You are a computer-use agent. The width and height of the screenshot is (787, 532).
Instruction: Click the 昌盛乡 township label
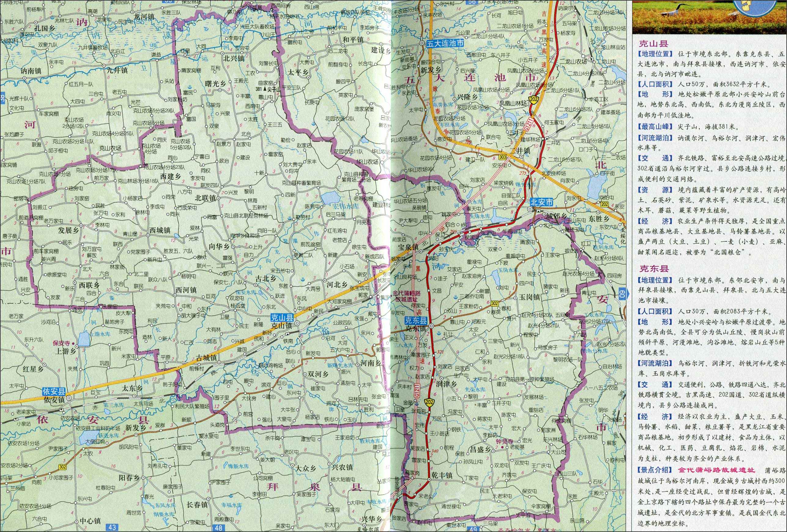point(481,449)
